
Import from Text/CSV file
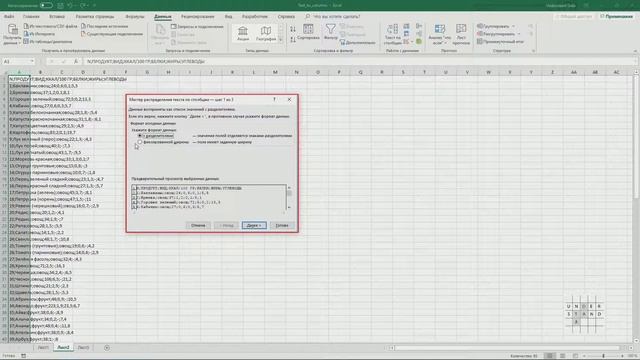[50, 26]
